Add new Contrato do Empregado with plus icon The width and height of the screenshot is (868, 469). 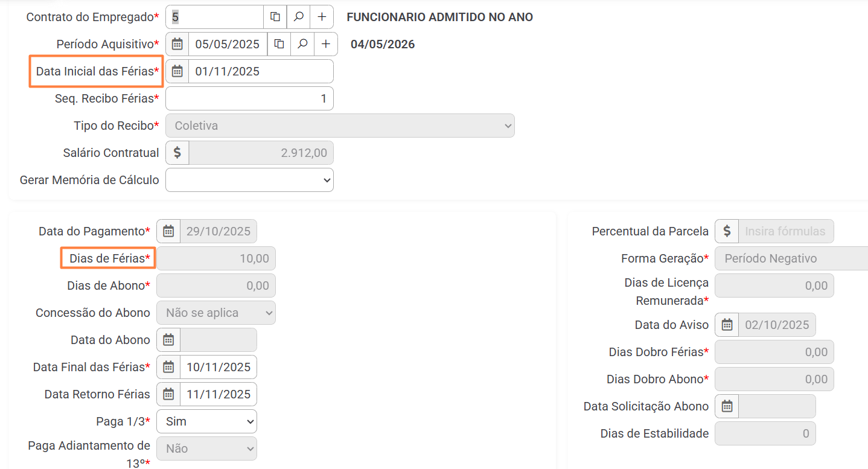coord(322,17)
